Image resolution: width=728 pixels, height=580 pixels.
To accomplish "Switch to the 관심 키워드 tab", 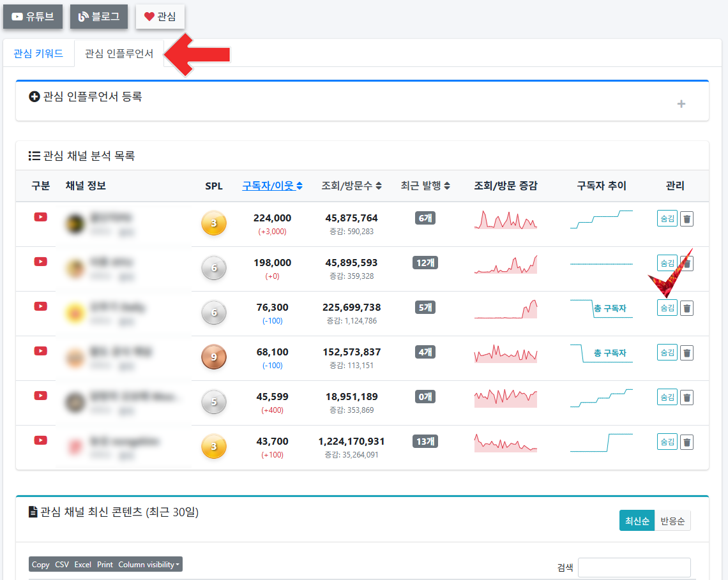I will (38, 54).
